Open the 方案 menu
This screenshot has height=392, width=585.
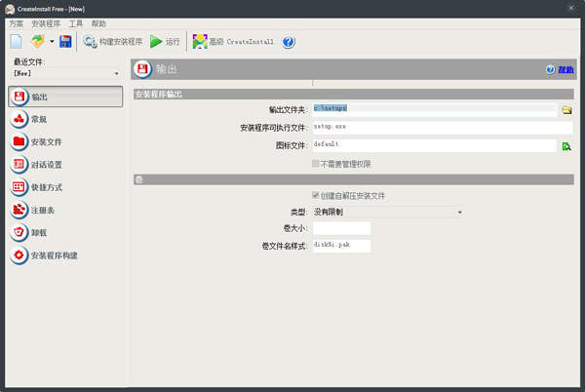(16, 23)
